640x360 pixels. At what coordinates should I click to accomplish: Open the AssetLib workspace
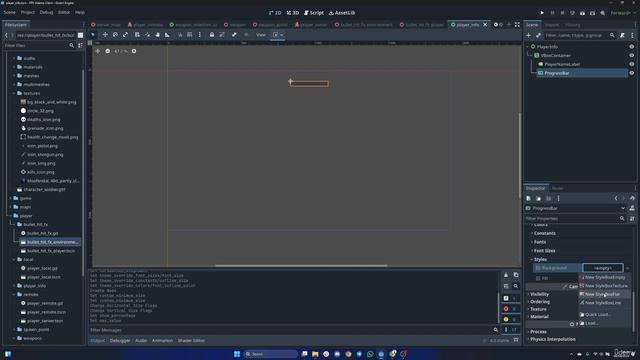(x=342, y=13)
